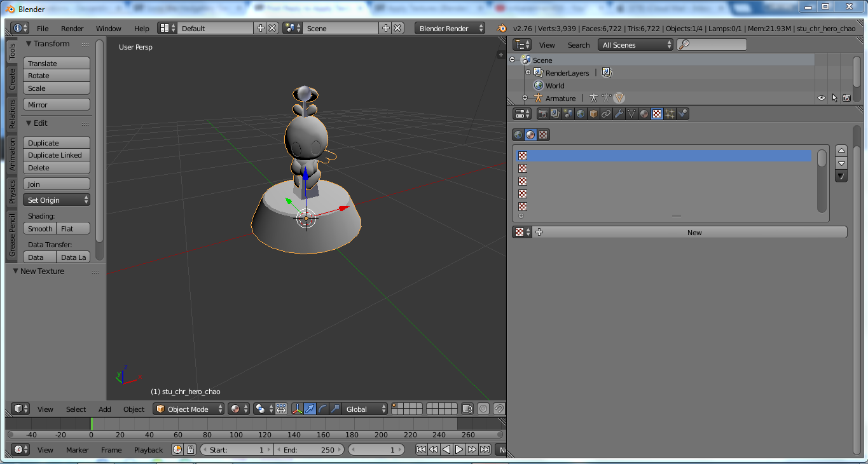Click the Mirror button
868x464 pixels.
click(57, 104)
